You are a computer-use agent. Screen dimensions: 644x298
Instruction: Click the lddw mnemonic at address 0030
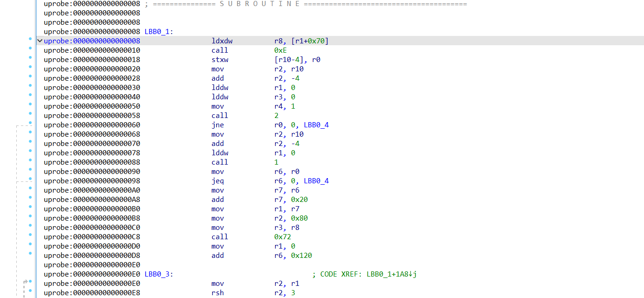[x=220, y=88]
